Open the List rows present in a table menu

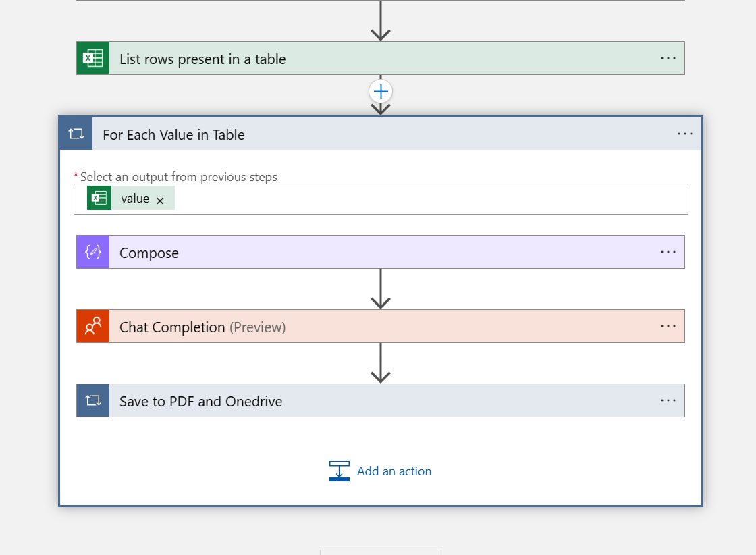[x=668, y=58]
